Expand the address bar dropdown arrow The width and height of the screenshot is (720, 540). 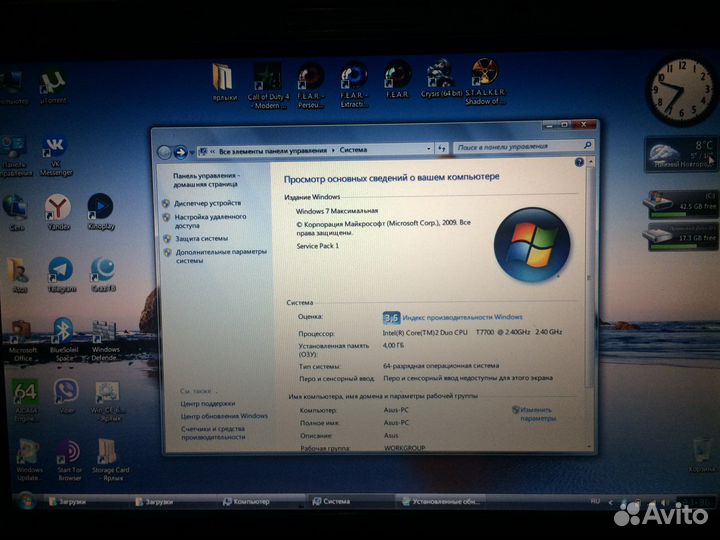click(x=428, y=148)
